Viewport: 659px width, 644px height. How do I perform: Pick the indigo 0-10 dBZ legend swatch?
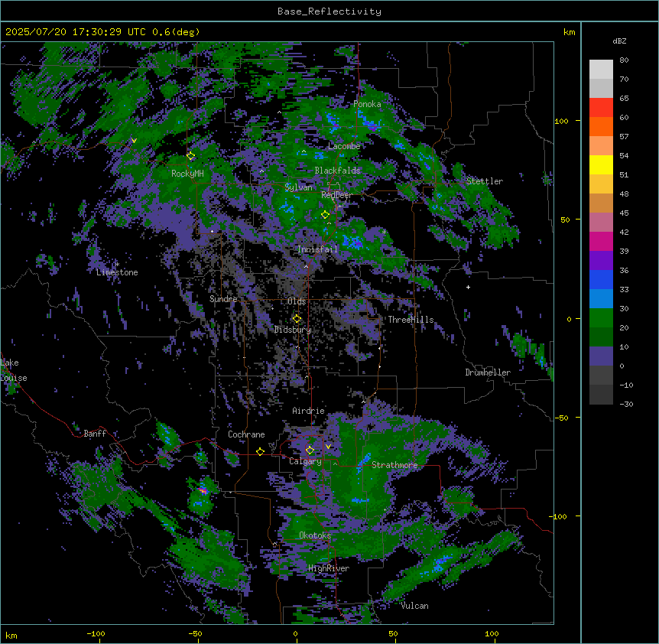[601, 356]
